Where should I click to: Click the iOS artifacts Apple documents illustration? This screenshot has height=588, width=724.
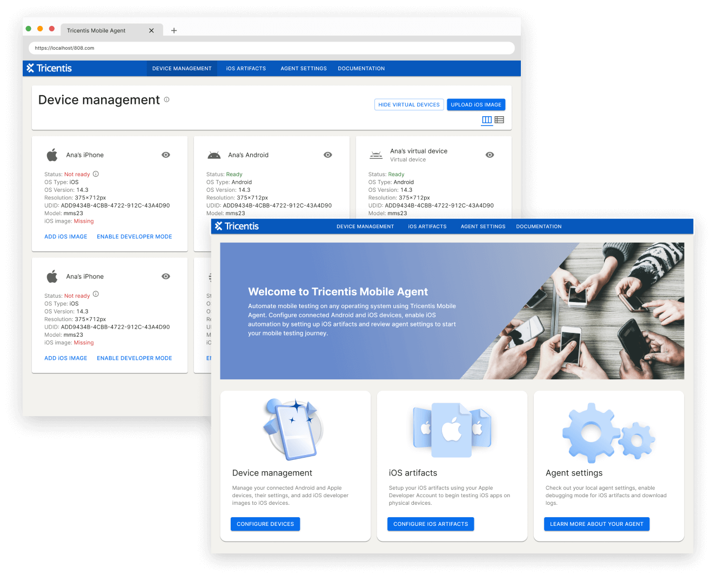click(452, 430)
